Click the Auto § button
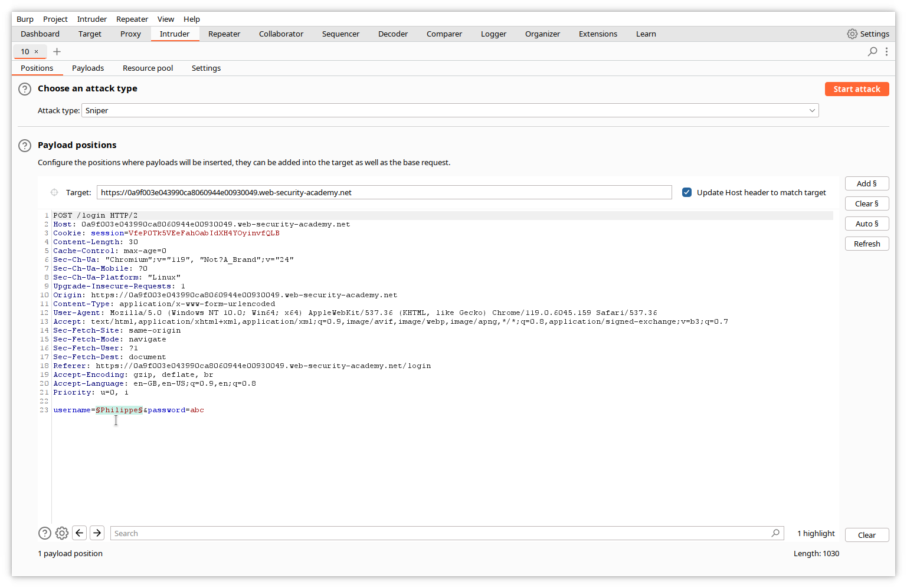 click(866, 224)
